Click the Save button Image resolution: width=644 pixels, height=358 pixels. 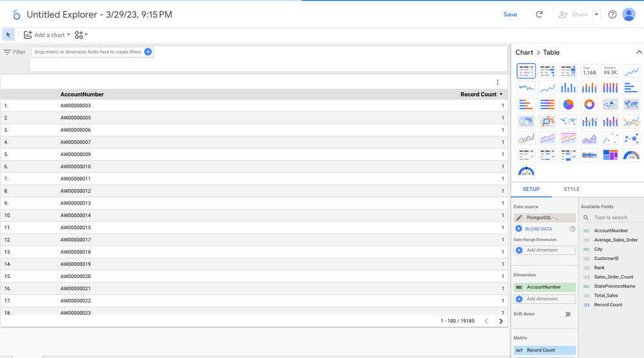tap(510, 14)
